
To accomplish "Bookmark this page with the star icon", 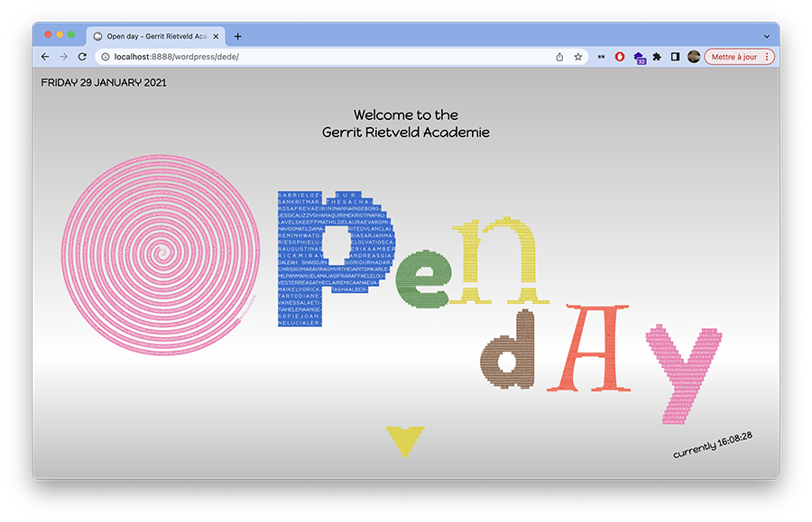I will pos(578,57).
